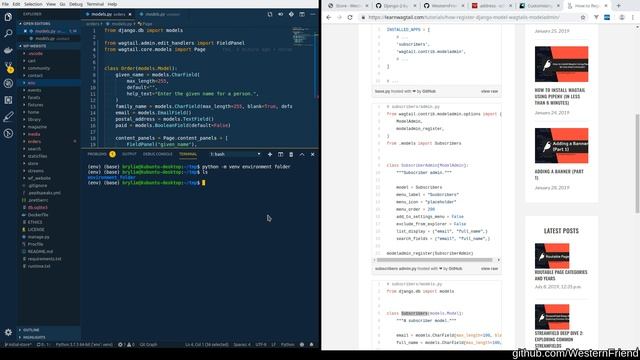Open the editor More Actions ellipsis
This screenshot has height=360, width=640.
coord(313,14)
